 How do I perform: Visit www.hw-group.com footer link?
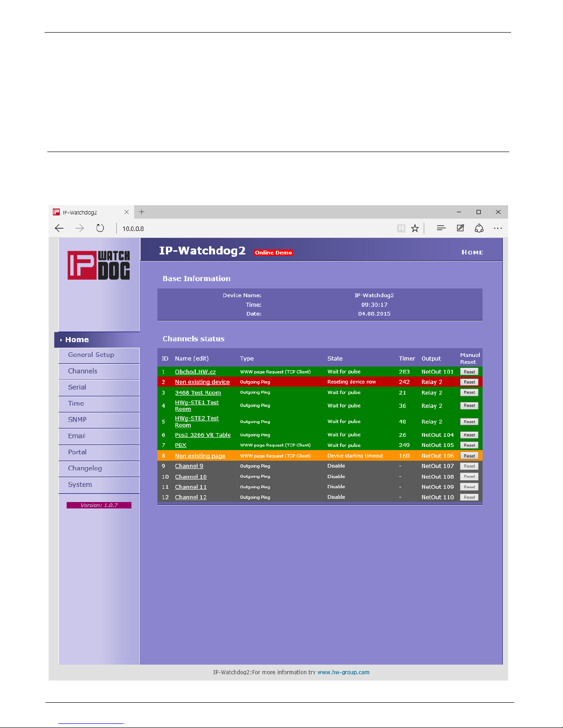click(x=343, y=672)
